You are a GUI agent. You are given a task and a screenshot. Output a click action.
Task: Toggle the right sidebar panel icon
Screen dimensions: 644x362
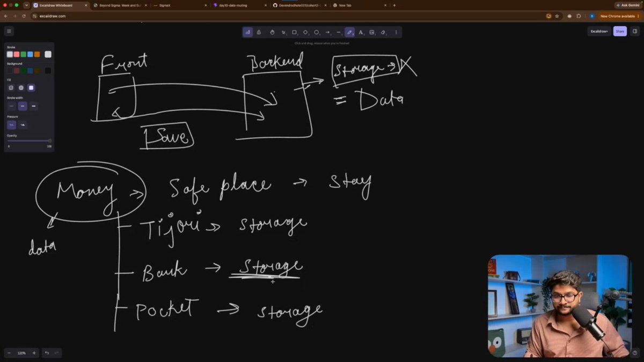pyautogui.click(x=635, y=31)
